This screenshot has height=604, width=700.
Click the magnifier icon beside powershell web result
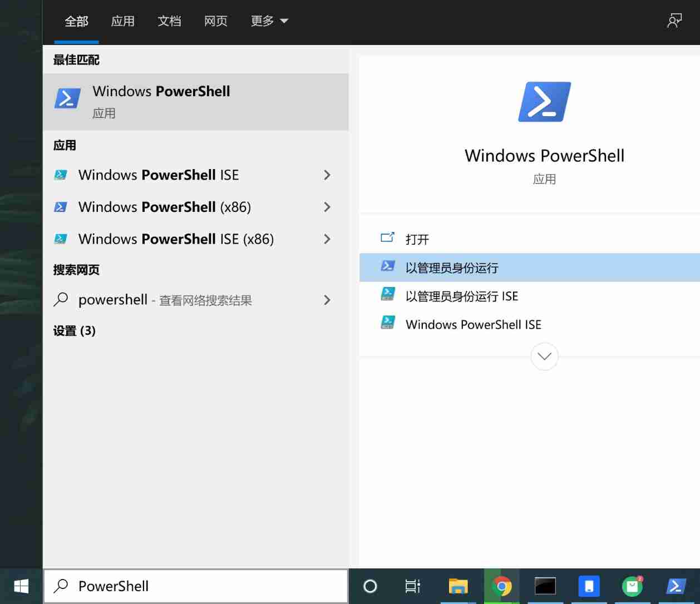click(61, 300)
